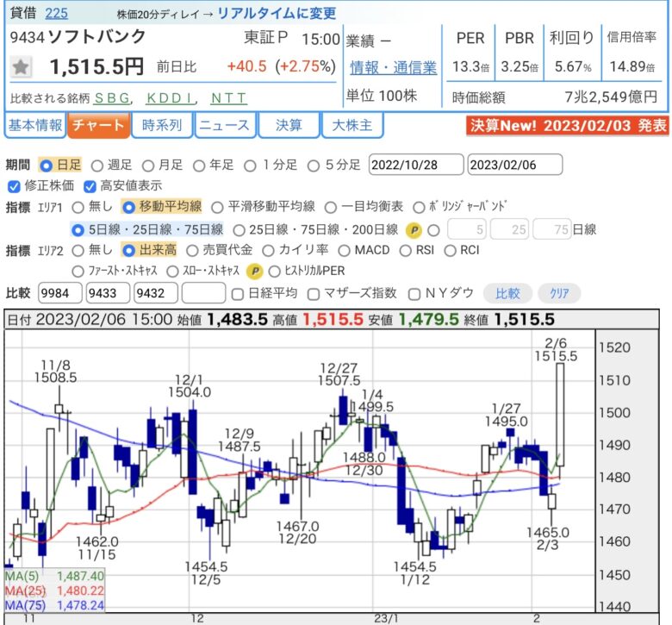Toggle 高安値表示 checkbox
This screenshot has width=672, height=625.
click(x=90, y=186)
